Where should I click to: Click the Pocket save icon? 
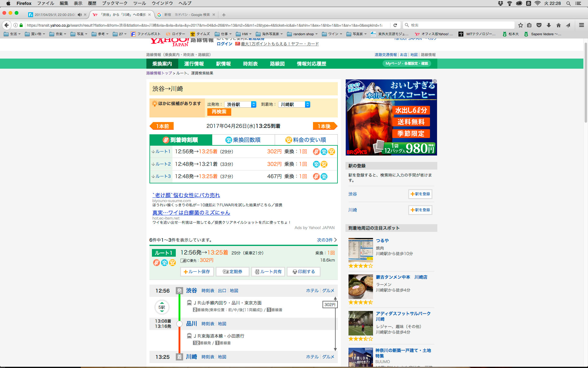tap(539, 25)
